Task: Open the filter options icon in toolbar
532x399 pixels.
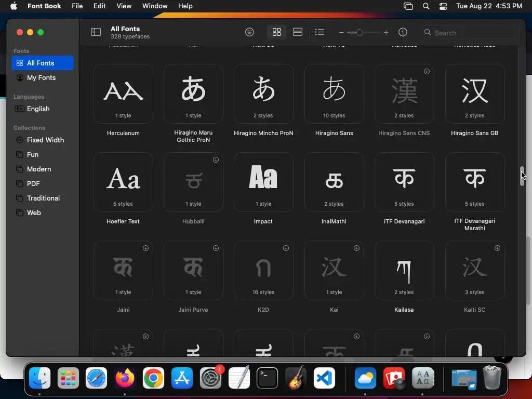Action: (x=249, y=32)
